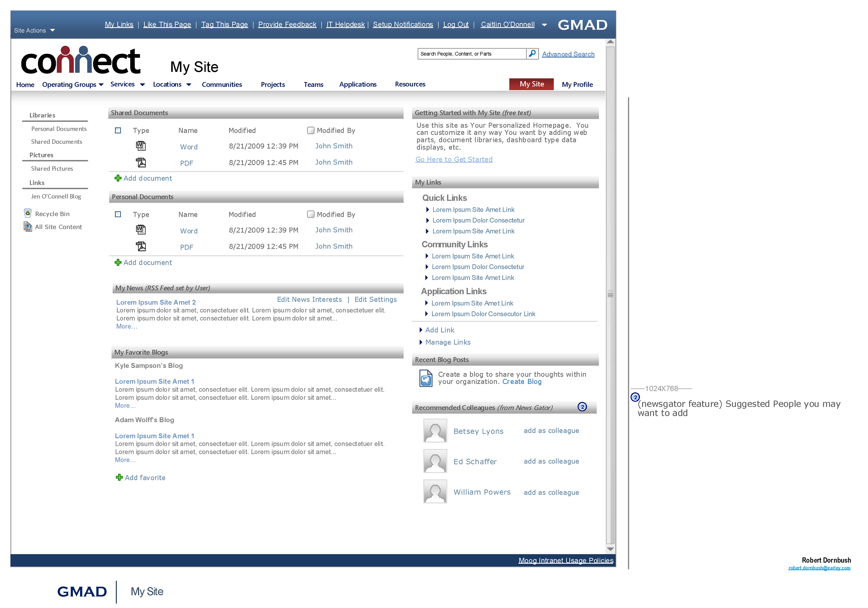Add William Powers as colleague

552,492
